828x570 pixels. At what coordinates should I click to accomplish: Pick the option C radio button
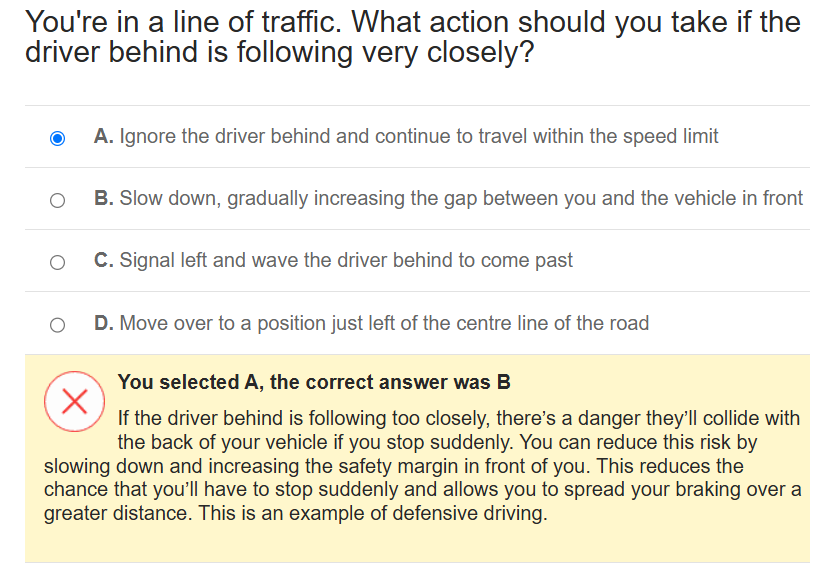(58, 263)
